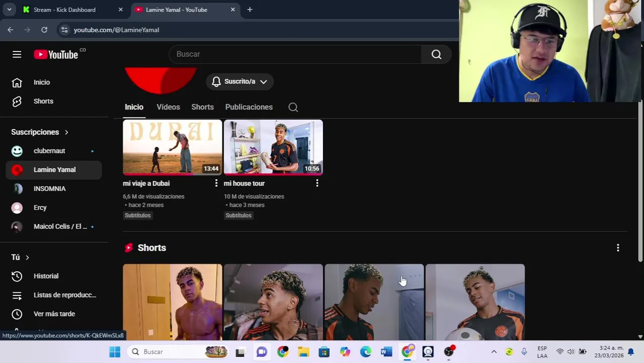
Task: Open the ESP LAA language selector
Action: (542, 352)
